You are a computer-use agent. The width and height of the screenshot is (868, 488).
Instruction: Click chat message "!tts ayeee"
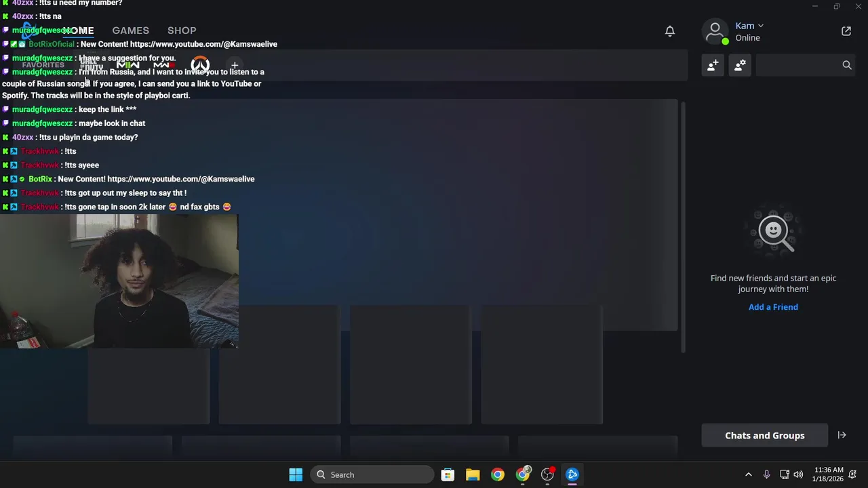point(81,165)
